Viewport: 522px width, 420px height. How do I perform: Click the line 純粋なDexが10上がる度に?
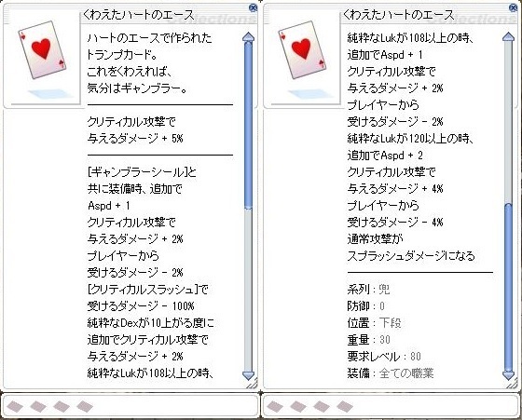point(151,323)
